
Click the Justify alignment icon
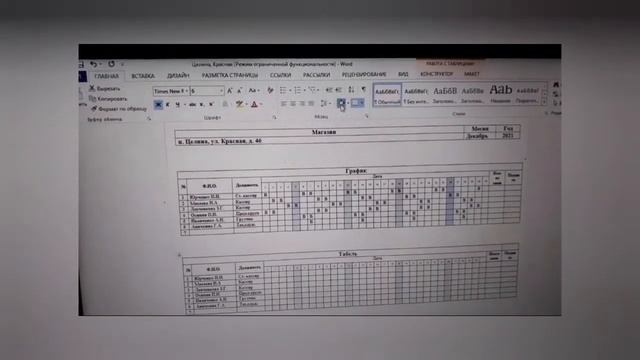tap(311, 104)
